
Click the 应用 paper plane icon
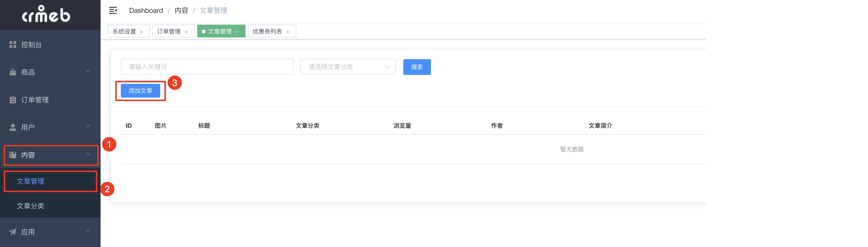(x=13, y=232)
